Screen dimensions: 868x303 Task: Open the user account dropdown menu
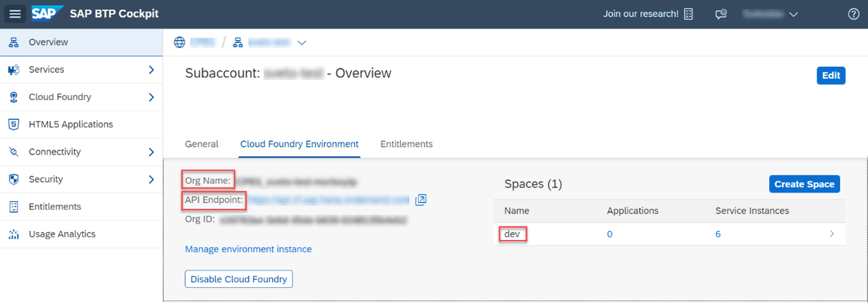pyautogui.click(x=793, y=14)
